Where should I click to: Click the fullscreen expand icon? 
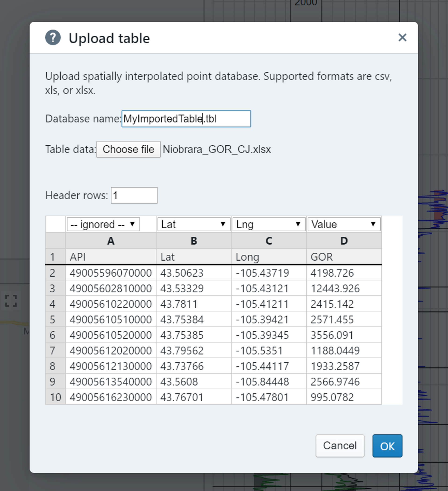pos(11,301)
